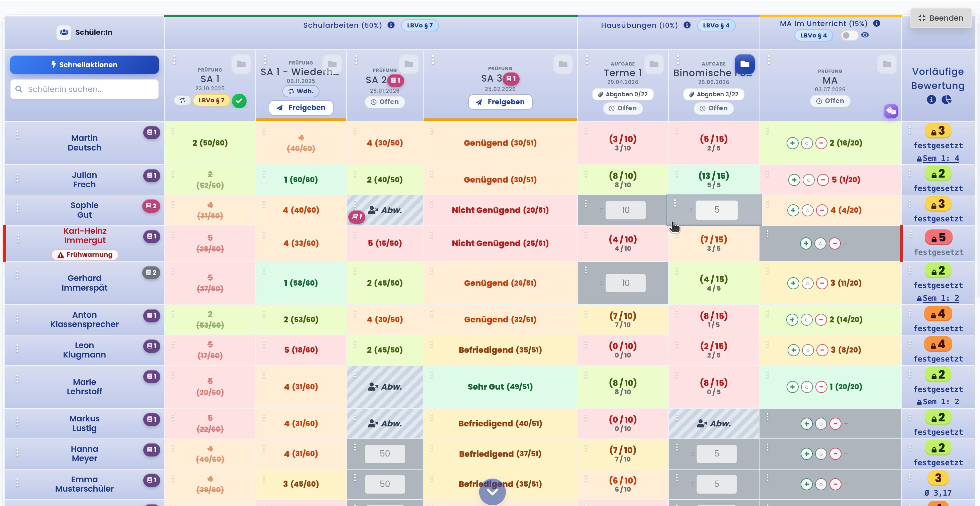Open the folder icon for Binomische Formeln

(x=744, y=64)
